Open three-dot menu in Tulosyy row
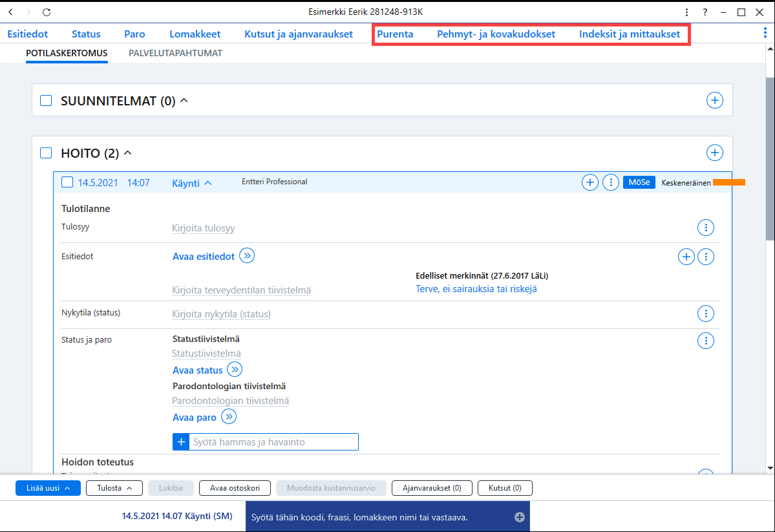775x532 pixels. click(705, 228)
